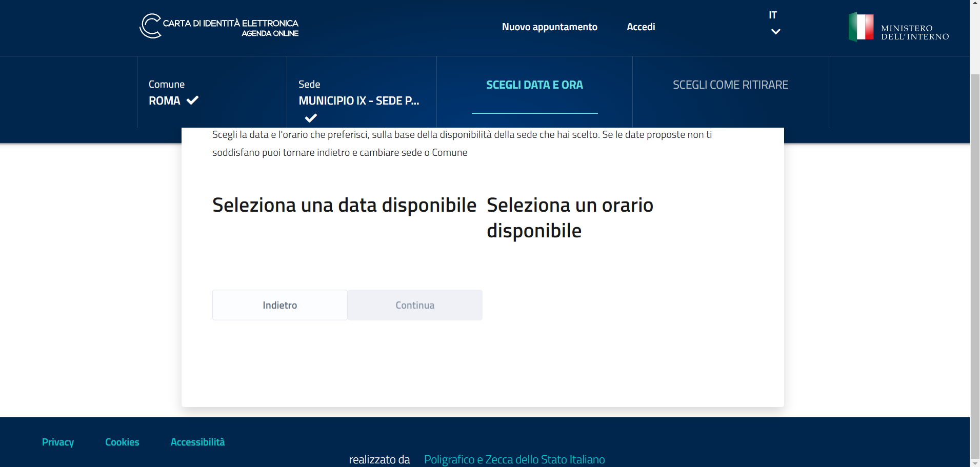Click the 'realizzato da' footer text
The width and height of the screenshot is (980, 467).
[x=379, y=459]
